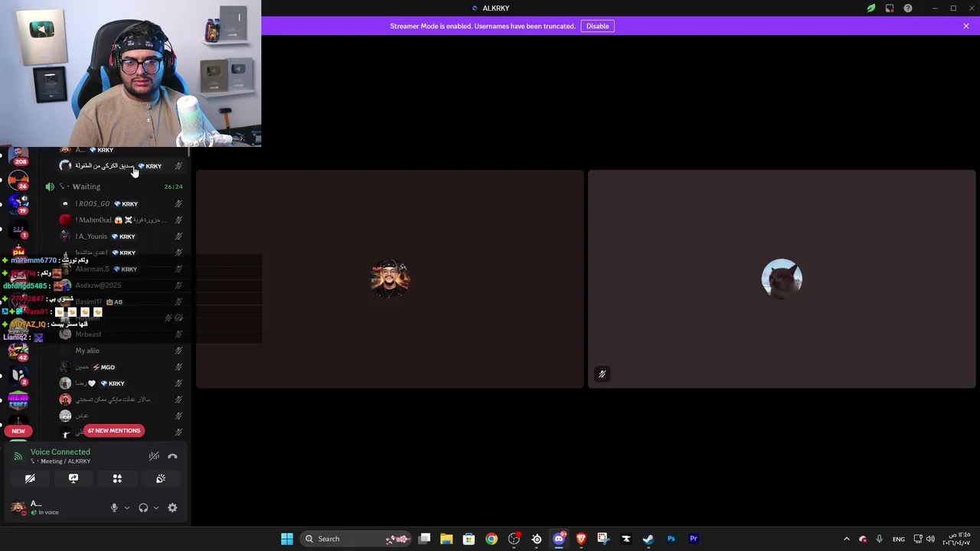This screenshot has height=551, width=980.
Task: Open activities launcher in voice panel
Action: 117,478
